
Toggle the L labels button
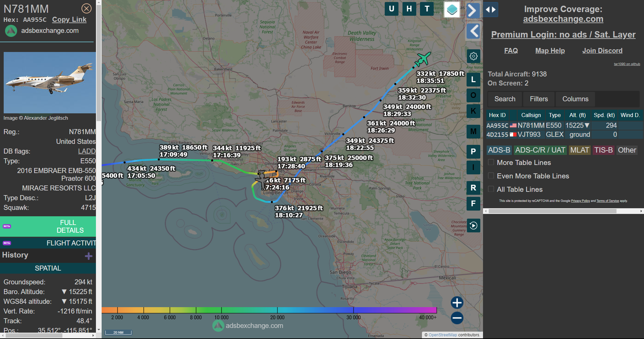(473, 79)
